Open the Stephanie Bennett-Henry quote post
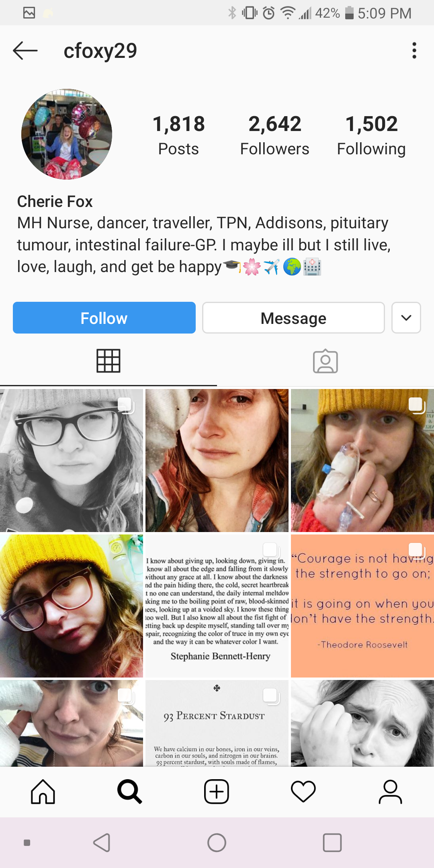 pos(217,606)
